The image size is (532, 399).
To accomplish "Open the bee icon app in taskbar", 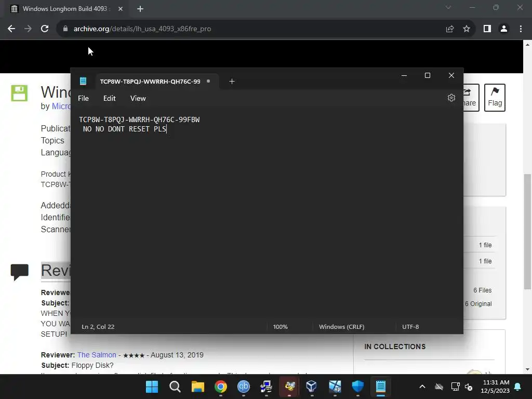I will tap(289, 387).
